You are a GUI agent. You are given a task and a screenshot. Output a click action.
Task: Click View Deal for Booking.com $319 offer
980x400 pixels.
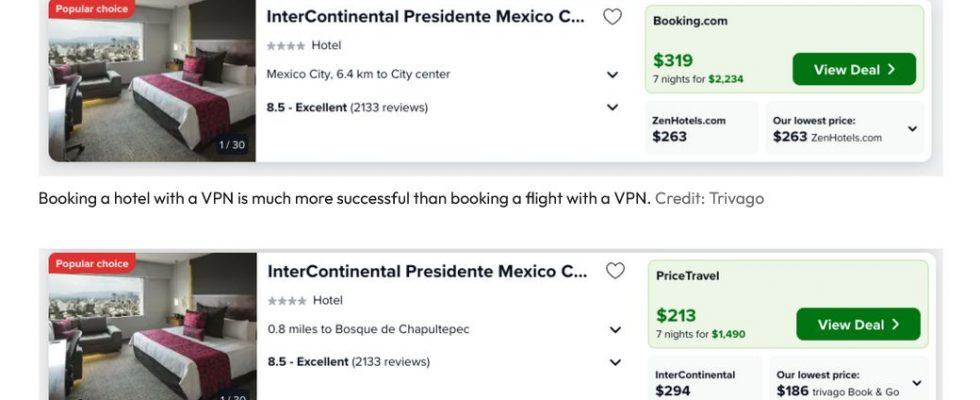pyautogui.click(x=854, y=69)
